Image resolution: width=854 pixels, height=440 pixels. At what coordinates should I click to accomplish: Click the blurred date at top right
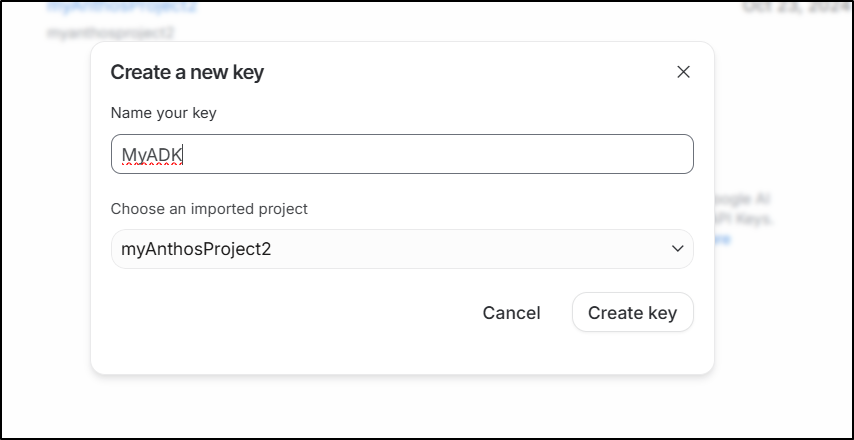tap(795, 7)
